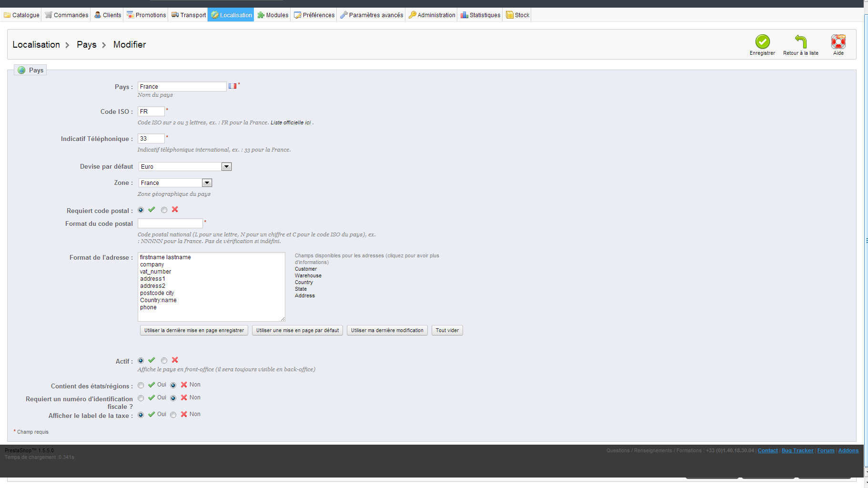The image size is (868, 488).
Task: Click the red cross beside Requiert code postal
Action: tap(175, 210)
